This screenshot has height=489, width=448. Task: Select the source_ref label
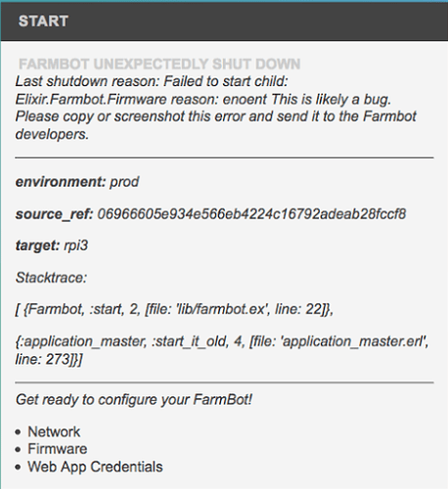click(x=55, y=214)
